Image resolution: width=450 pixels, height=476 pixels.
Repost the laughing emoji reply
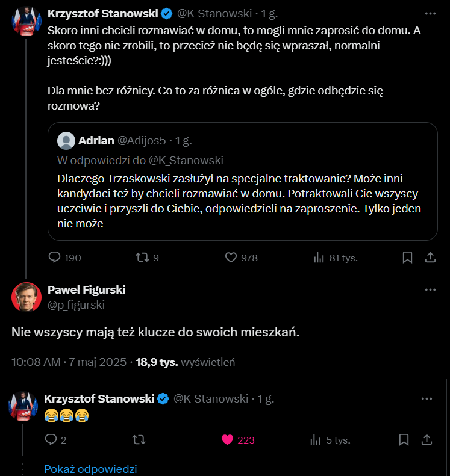[139, 440]
